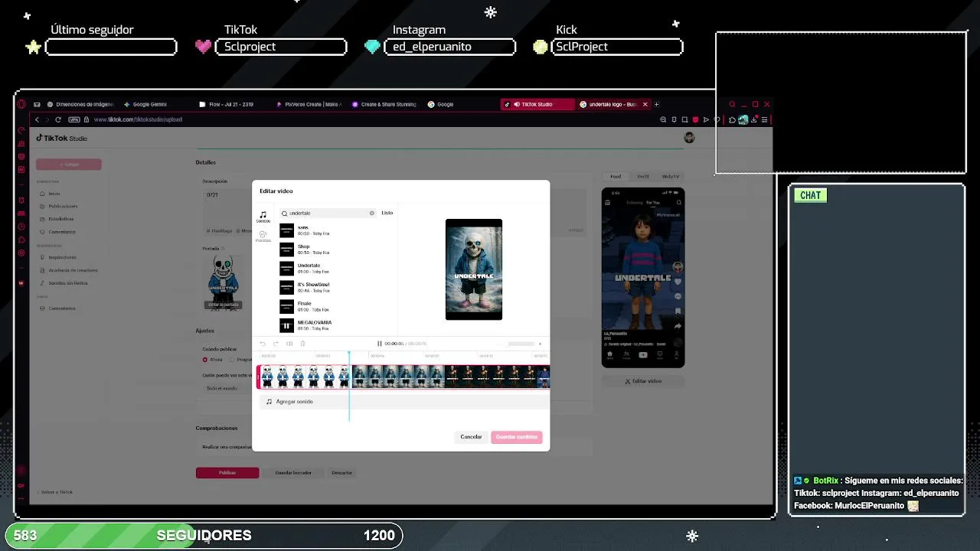Click Cancelar in Editar video dialog
Screen dimensions: 980x551
(x=471, y=437)
